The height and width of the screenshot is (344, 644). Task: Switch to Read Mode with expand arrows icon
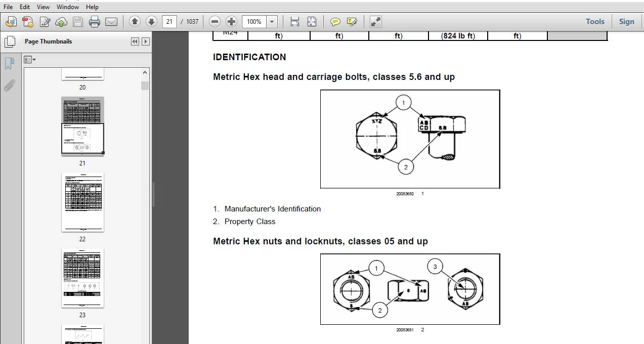(x=375, y=21)
